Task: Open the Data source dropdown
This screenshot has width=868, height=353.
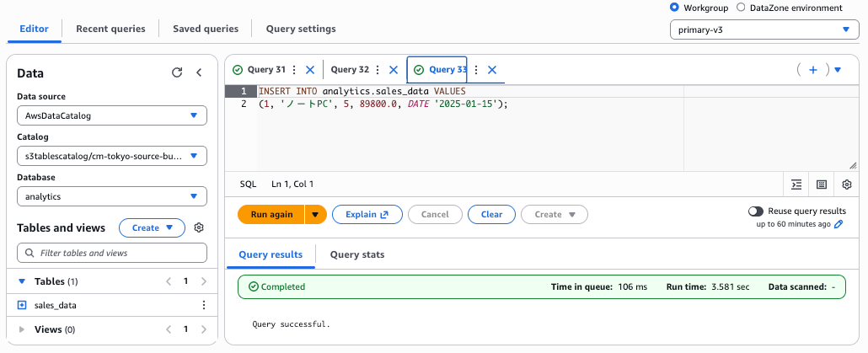Action: pos(112,115)
